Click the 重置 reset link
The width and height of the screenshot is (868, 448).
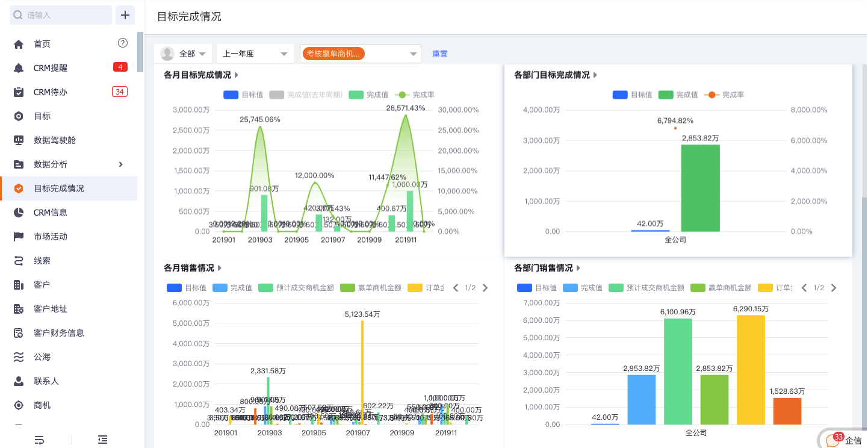(440, 54)
